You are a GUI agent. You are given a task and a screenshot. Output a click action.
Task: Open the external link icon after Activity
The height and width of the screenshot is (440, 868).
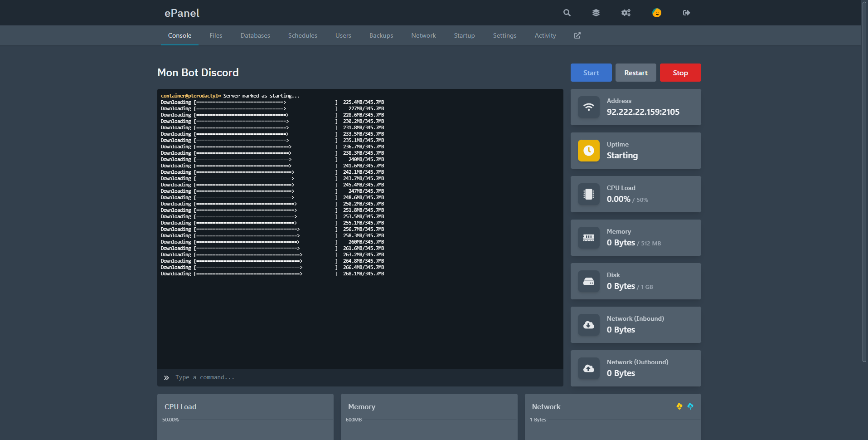[577, 35]
